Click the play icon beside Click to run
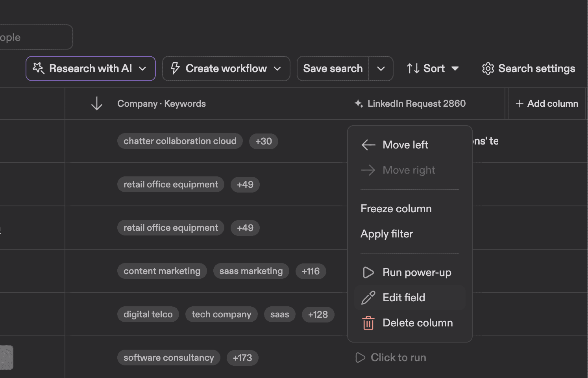This screenshot has width=588, height=378. pyautogui.click(x=360, y=358)
